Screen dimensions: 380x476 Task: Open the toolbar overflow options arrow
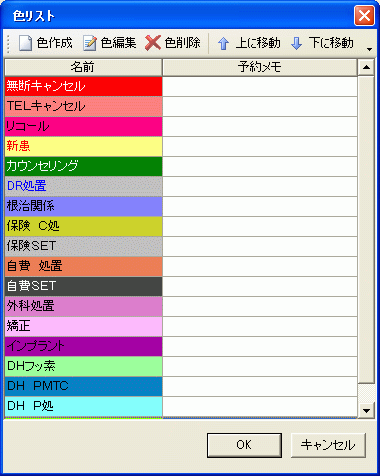pyautogui.click(x=369, y=49)
